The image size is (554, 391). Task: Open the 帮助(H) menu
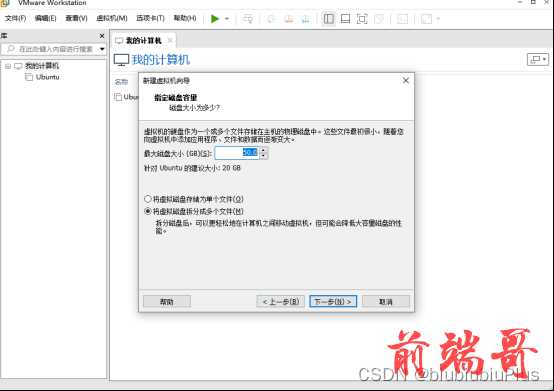click(x=185, y=18)
